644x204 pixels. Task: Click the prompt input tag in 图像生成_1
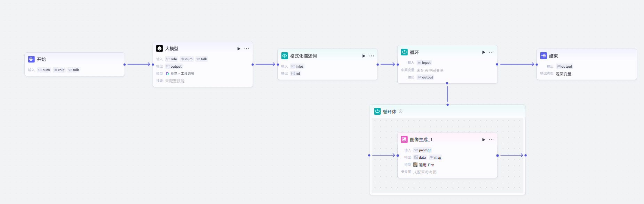[423, 150]
